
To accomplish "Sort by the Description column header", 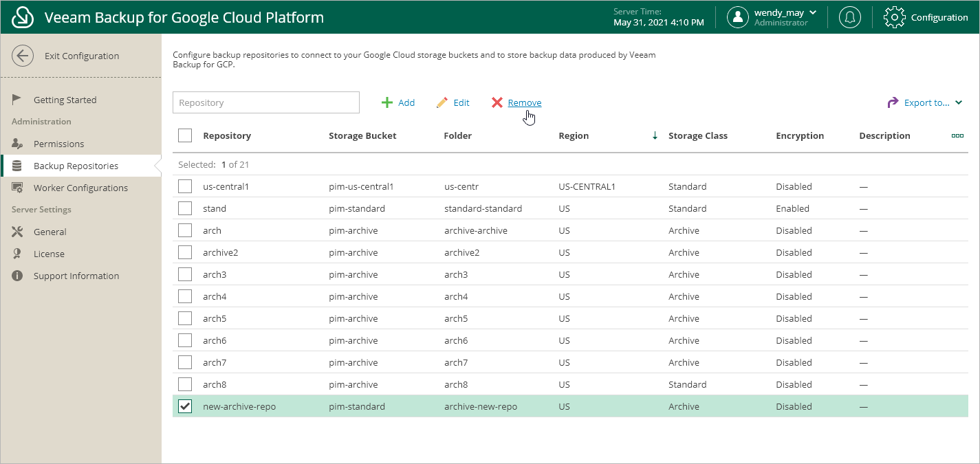I will [x=884, y=135].
